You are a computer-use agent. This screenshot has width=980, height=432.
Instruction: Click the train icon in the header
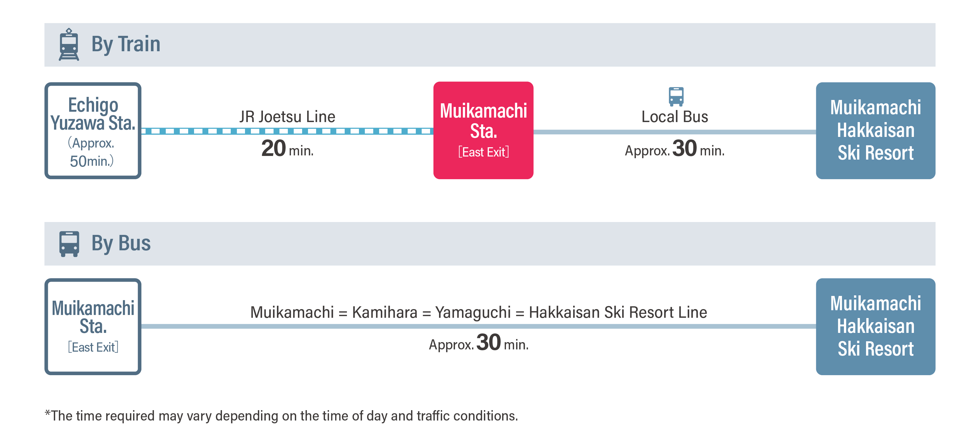pos(69,45)
